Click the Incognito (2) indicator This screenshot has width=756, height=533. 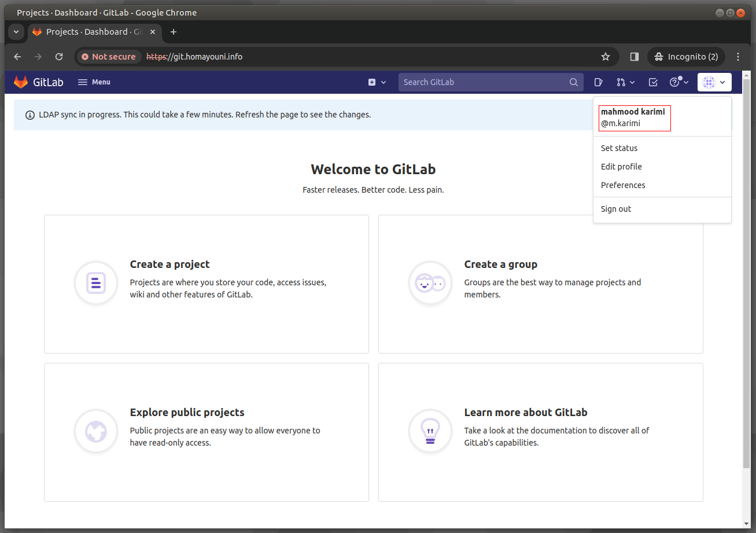[686, 57]
